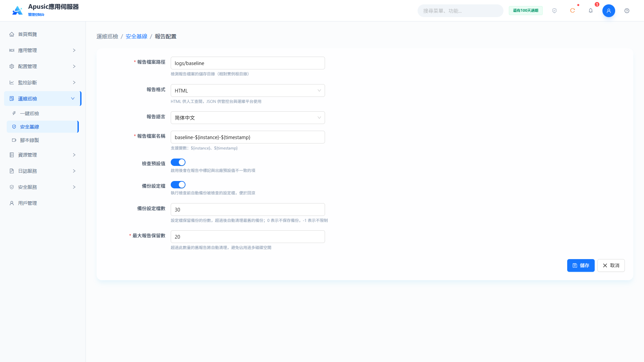This screenshot has height=362, width=644.
Task: Click the Apusic logo icon
Action: point(17,10)
